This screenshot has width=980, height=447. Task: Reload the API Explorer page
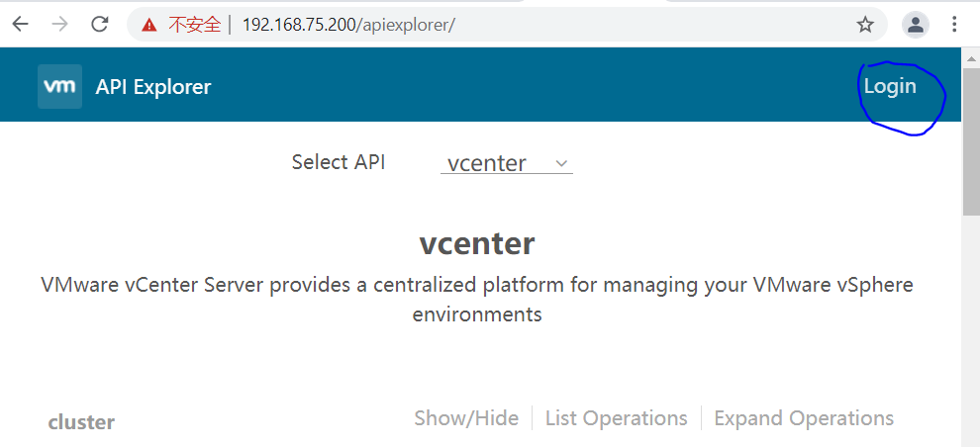click(100, 25)
